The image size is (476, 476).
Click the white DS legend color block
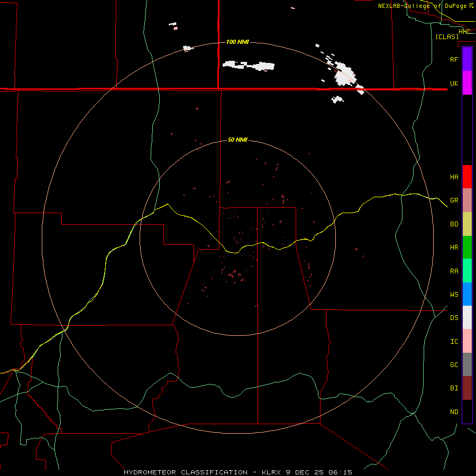tap(467, 317)
